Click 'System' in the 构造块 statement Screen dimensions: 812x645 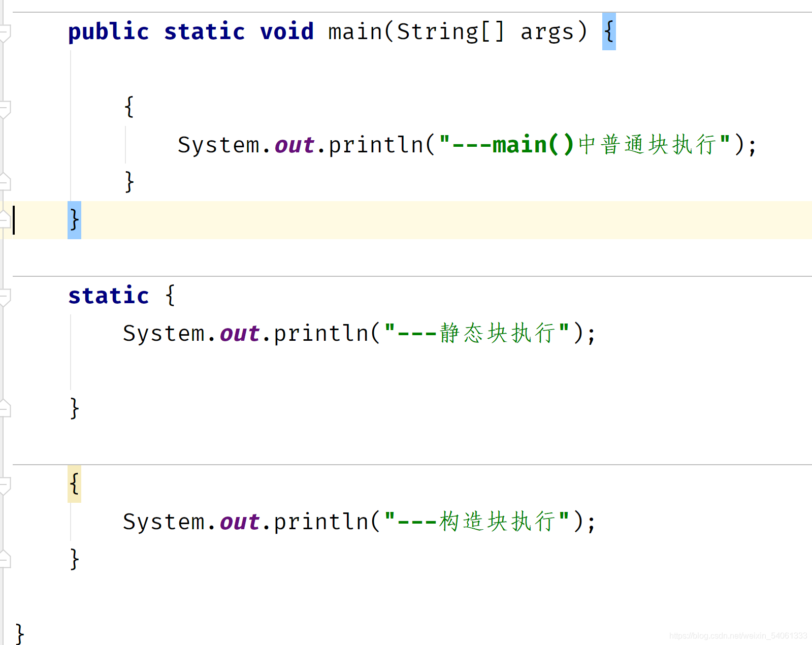[x=164, y=522]
